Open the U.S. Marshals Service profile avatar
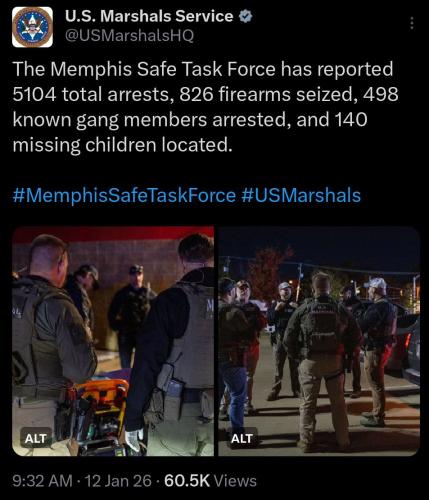The height and width of the screenshot is (500, 429). (32, 27)
